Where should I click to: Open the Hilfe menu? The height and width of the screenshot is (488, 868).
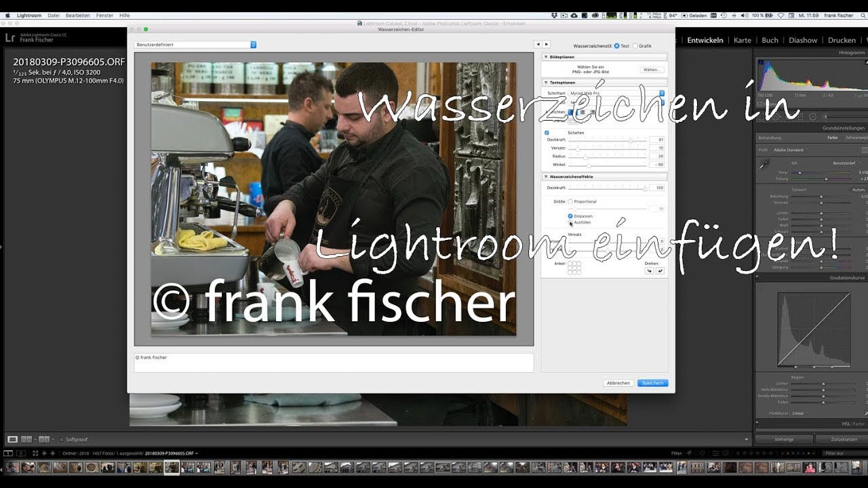pyautogui.click(x=124, y=15)
